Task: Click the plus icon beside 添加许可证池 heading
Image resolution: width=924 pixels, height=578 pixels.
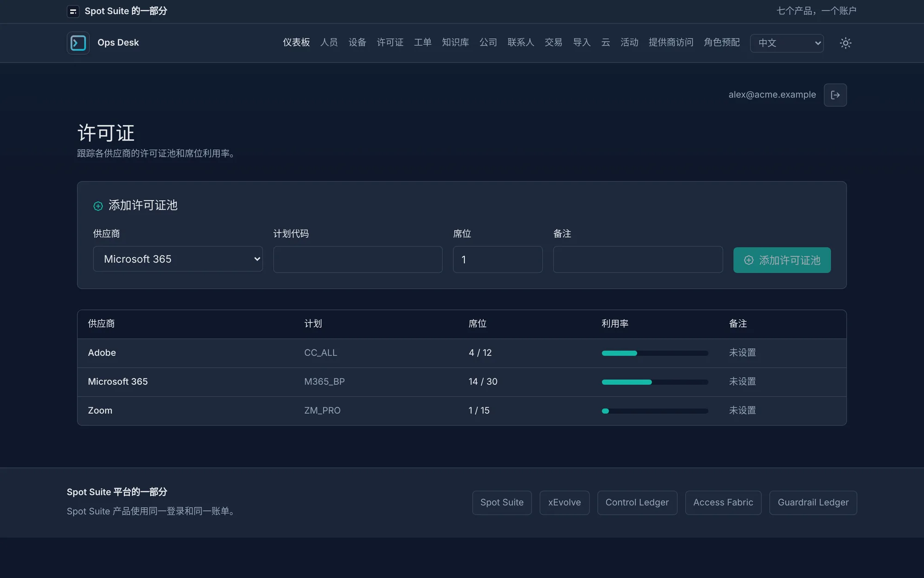Action: click(98, 206)
